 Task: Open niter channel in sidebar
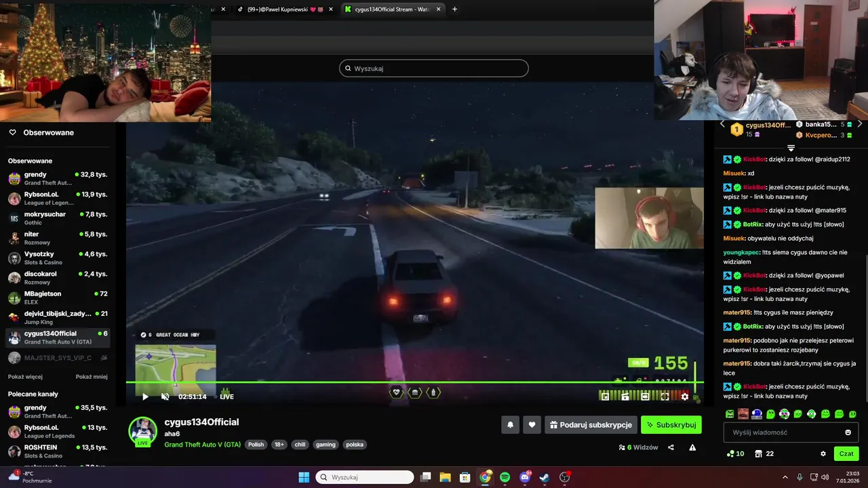coord(58,238)
